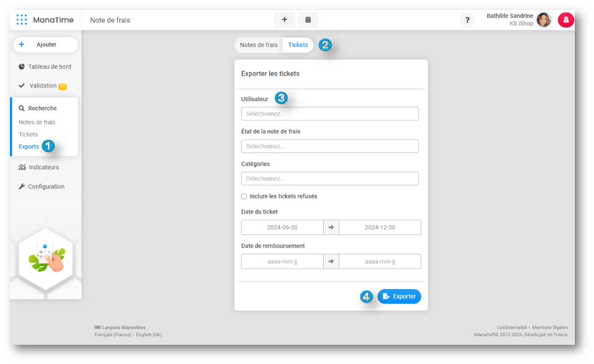Click the plus icon in top toolbar

[284, 20]
